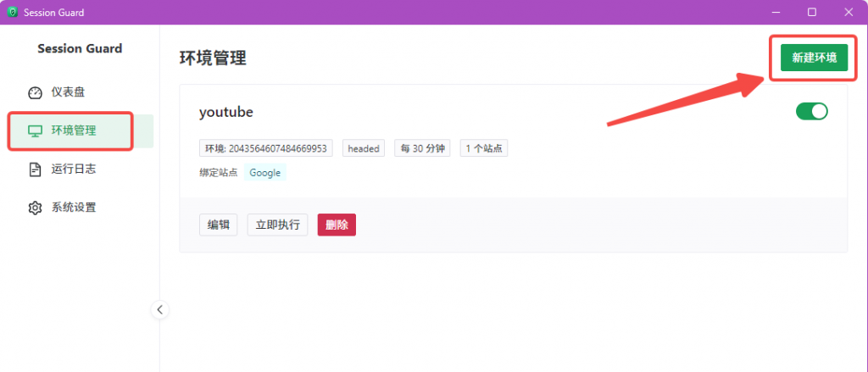Disable the youtube environment toggle

pyautogui.click(x=811, y=111)
